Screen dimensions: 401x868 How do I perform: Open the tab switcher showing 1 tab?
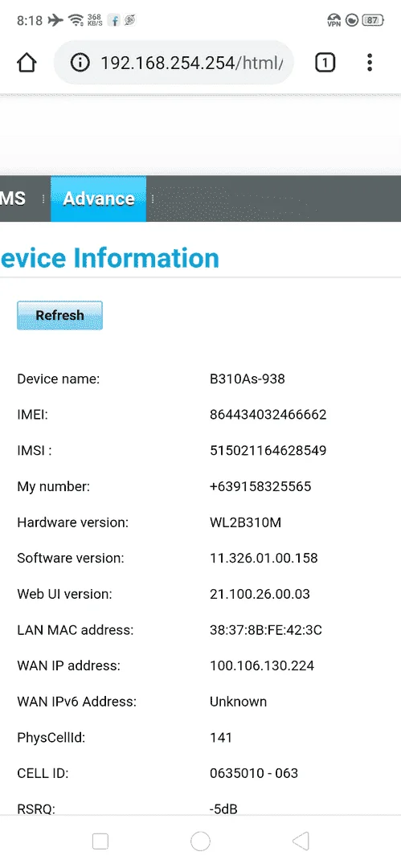pyautogui.click(x=325, y=63)
